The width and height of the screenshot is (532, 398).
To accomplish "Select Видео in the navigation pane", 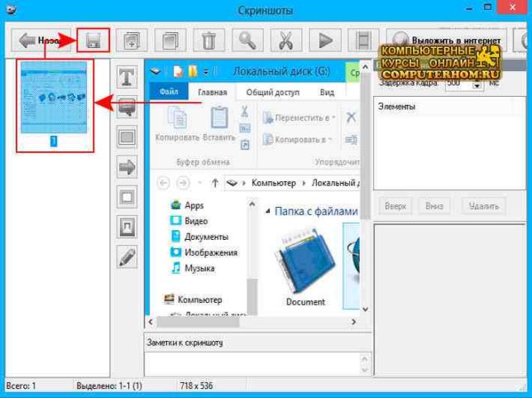I will (x=189, y=221).
